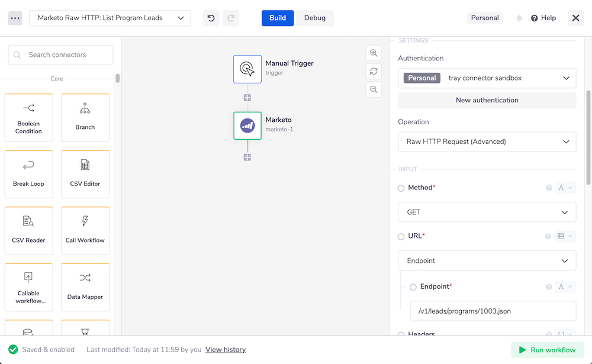Click the Endpoint help icon
592x364 pixels.
point(549,287)
